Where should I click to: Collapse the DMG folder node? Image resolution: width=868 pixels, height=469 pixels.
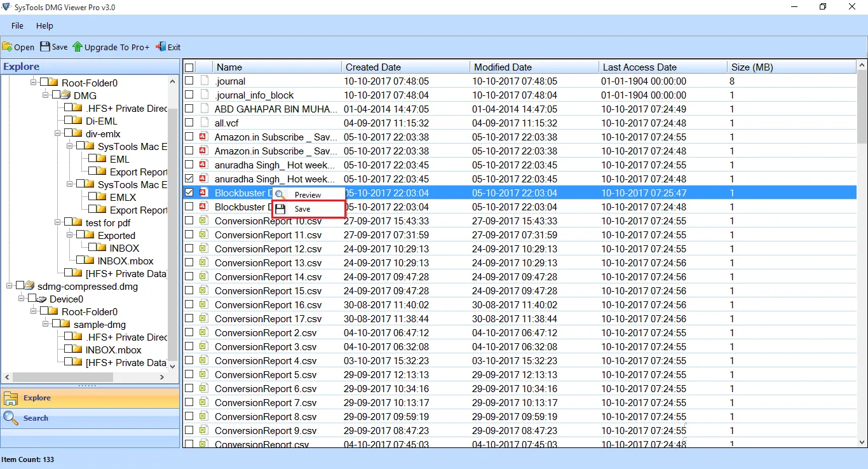click(x=44, y=95)
